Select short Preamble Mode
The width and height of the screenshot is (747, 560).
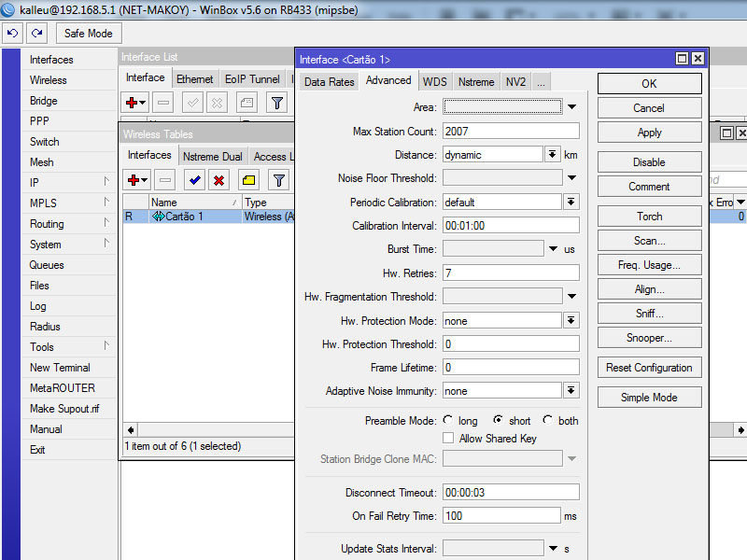tap(498, 420)
